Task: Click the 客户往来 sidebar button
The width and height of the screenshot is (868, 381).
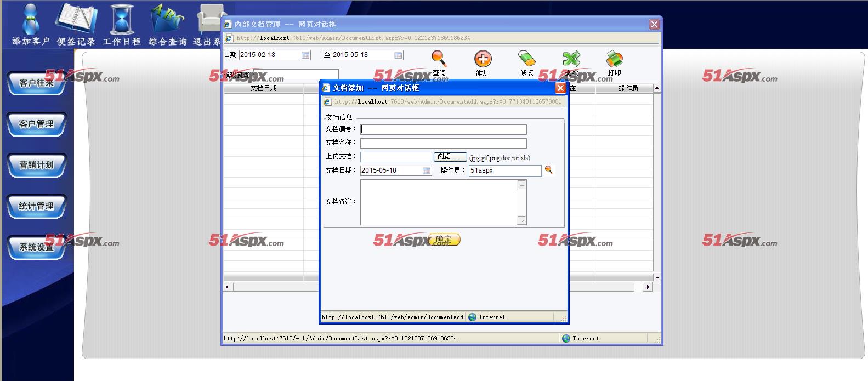Action: 37,83
